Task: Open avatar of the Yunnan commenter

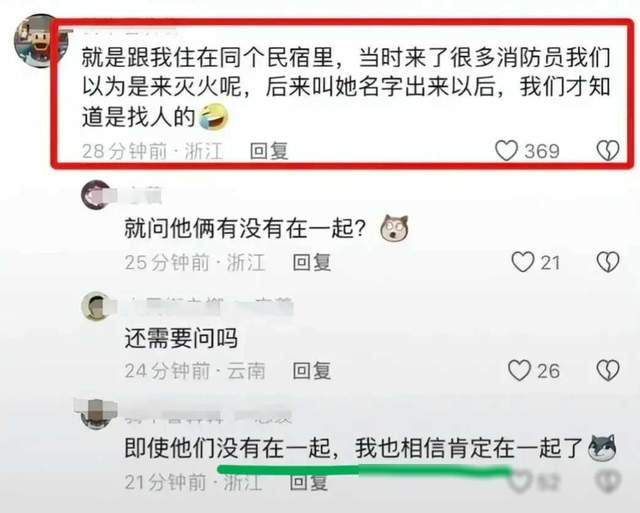Action: click(x=96, y=306)
